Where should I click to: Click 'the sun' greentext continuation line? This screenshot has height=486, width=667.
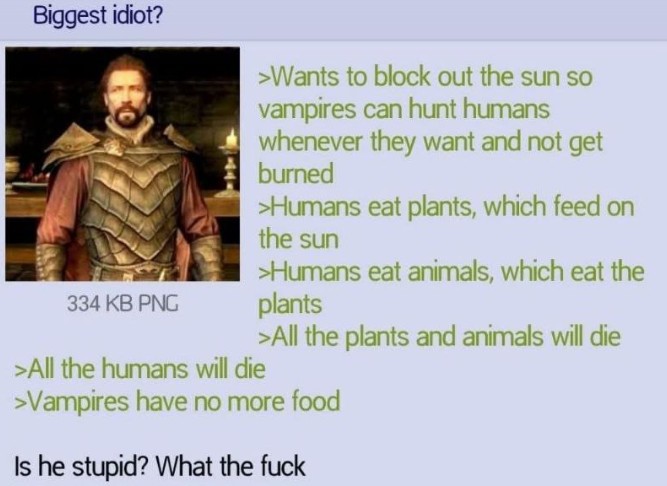click(299, 239)
